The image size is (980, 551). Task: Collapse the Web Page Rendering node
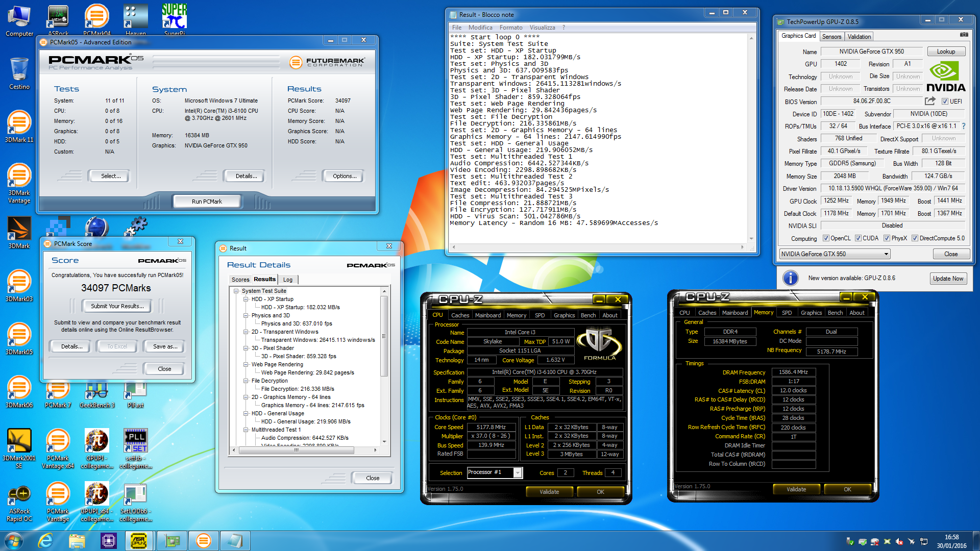click(246, 364)
